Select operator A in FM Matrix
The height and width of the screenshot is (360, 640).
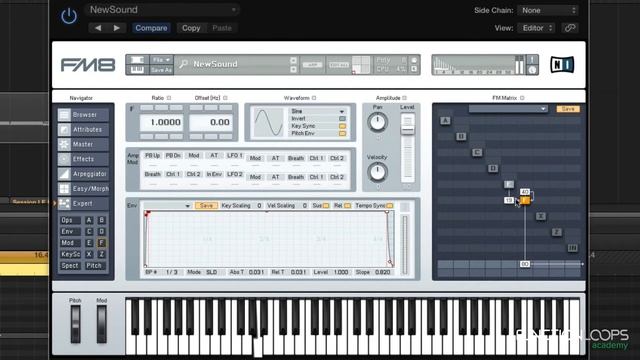coord(445,120)
